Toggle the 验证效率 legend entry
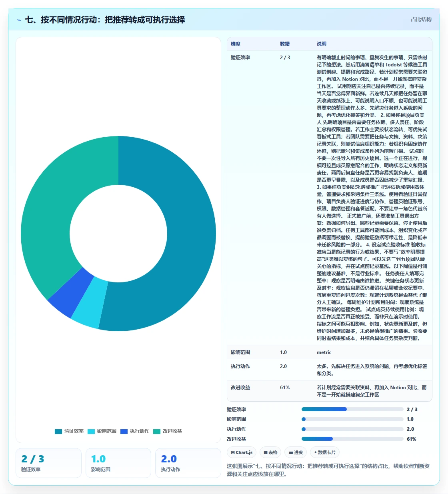This screenshot has height=494, width=448. pos(69,431)
